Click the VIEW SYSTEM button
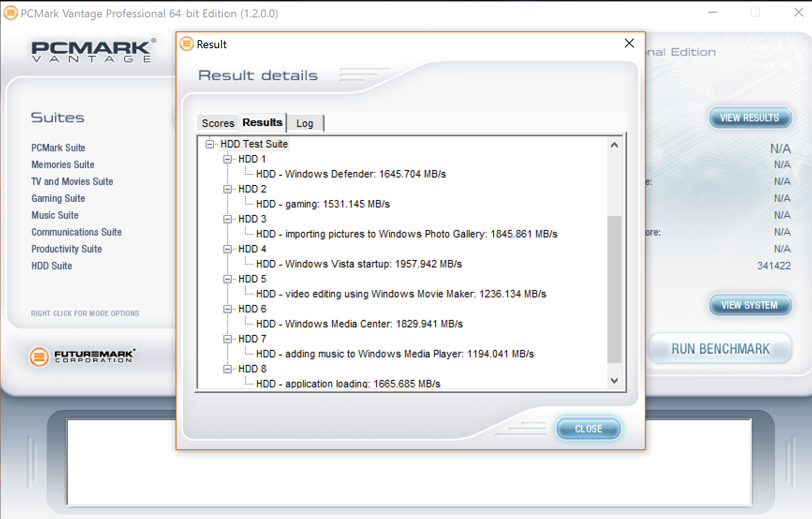The width and height of the screenshot is (812, 519). 749,305
